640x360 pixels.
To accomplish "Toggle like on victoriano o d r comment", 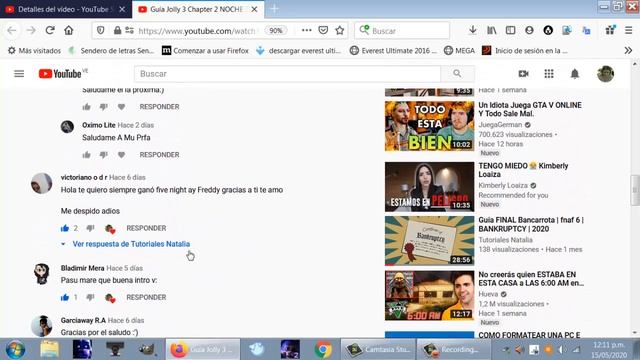I will point(65,228).
